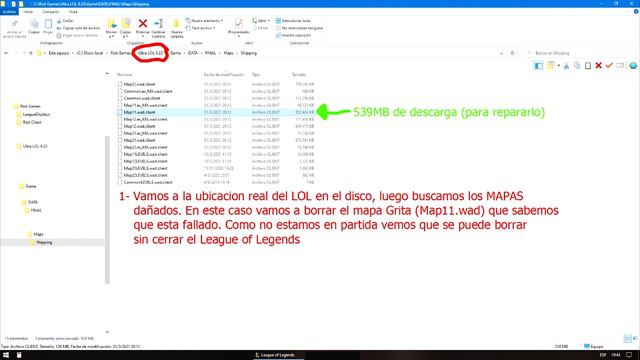
Task: Click the Este equipo breadcrumb
Action: (x=59, y=53)
